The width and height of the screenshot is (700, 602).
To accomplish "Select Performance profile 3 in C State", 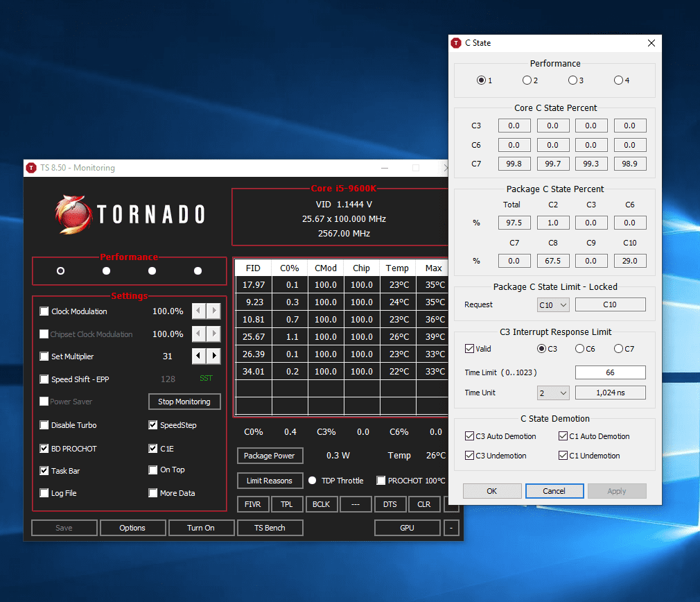I will click(x=572, y=80).
